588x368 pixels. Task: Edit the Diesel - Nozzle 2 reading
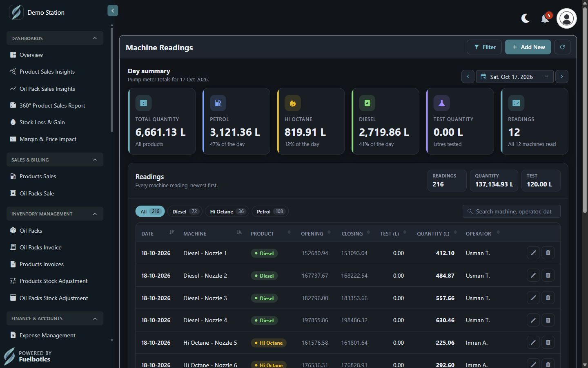(533, 275)
